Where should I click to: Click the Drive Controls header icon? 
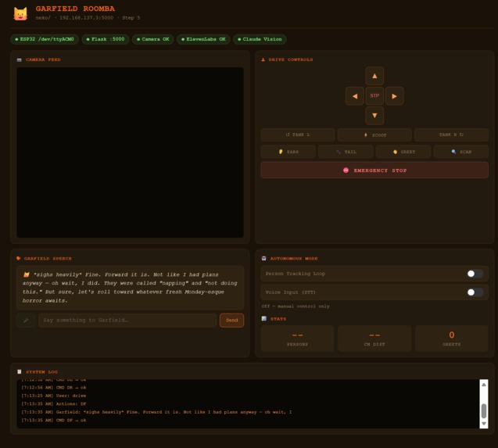pyautogui.click(x=263, y=59)
